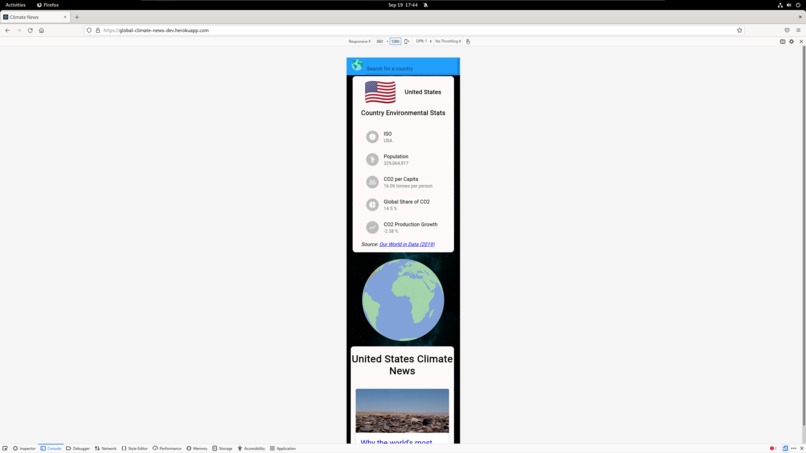Switch to the Inspector tab
Screen dimensions: 806x453
(x=24, y=448)
